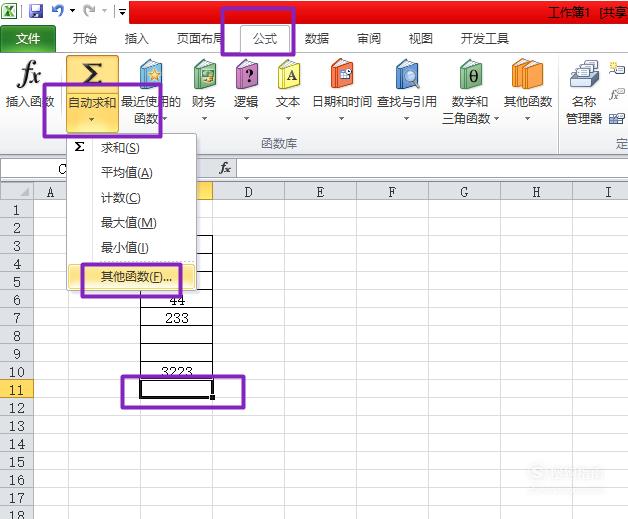Select column D header

[248, 192]
